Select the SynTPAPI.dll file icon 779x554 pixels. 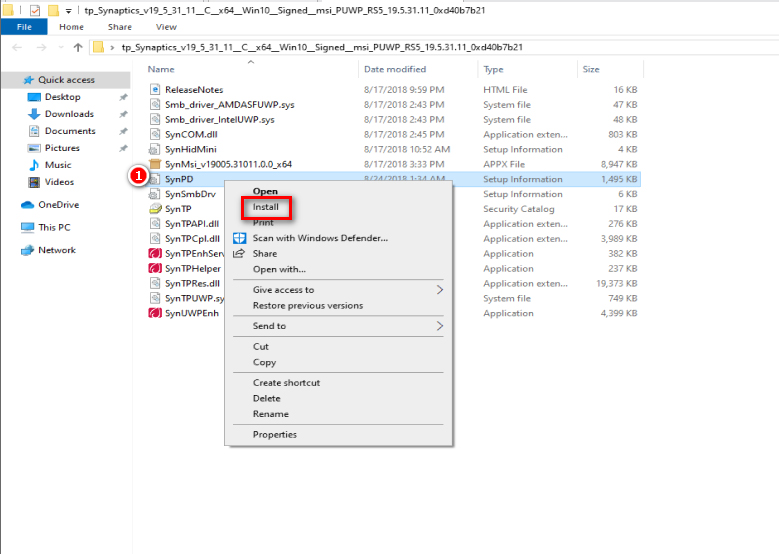coord(155,224)
